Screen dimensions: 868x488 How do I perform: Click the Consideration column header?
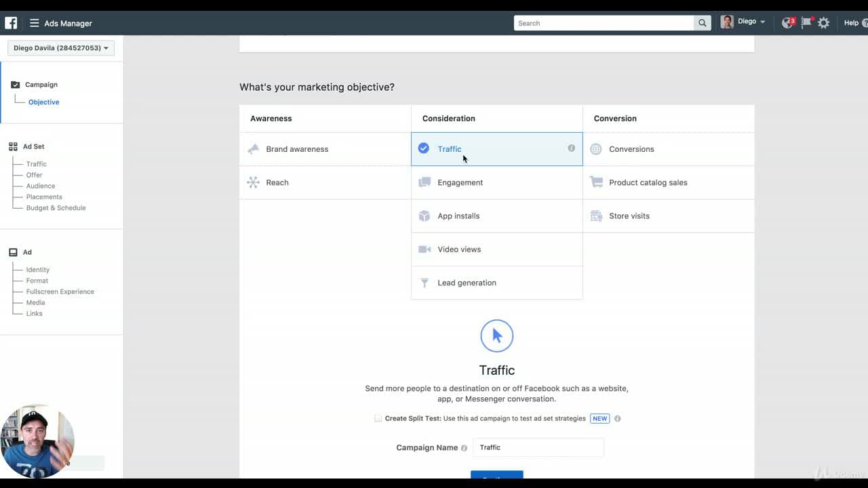(x=449, y=119)
